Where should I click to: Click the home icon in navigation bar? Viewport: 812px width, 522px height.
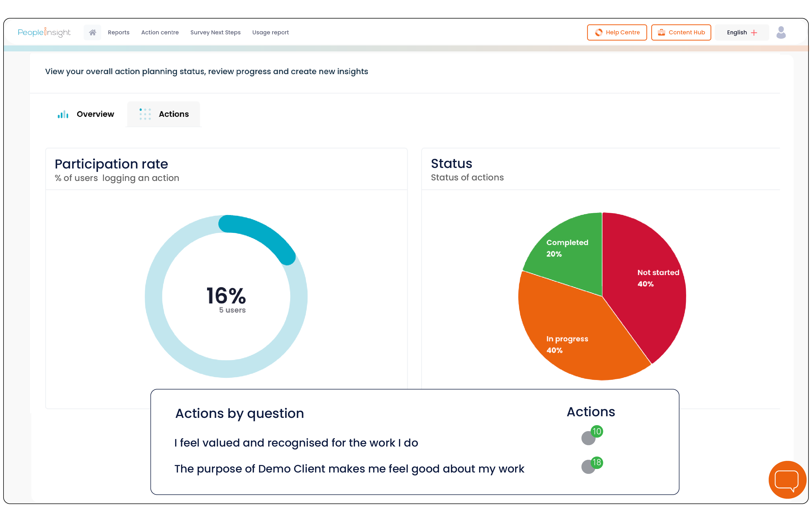92,32
